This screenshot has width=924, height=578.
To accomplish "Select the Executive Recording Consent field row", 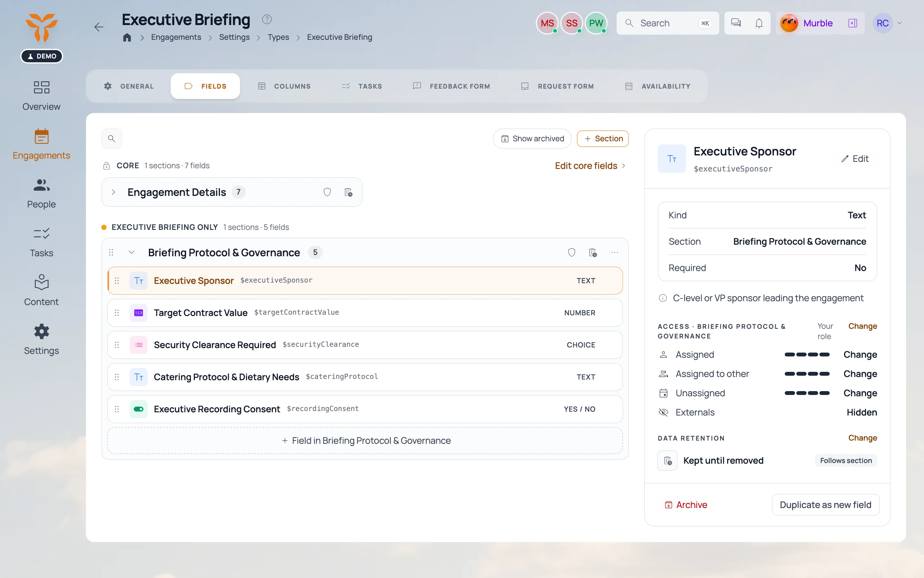I will (365, 409).
